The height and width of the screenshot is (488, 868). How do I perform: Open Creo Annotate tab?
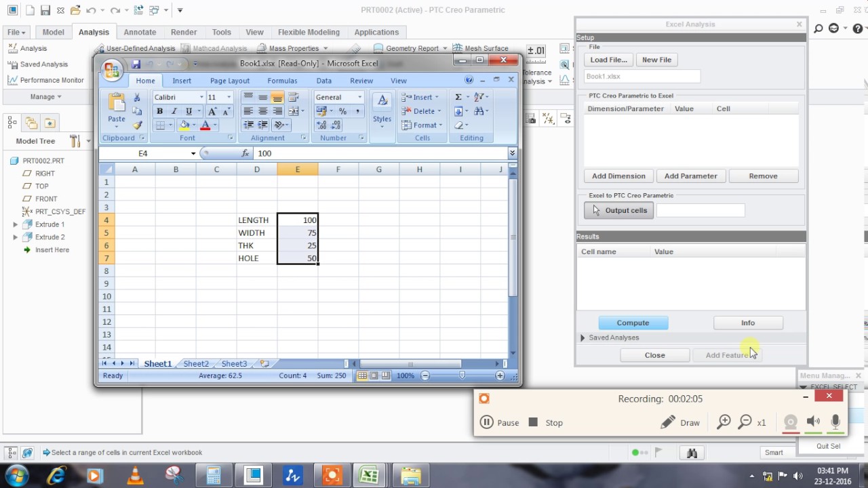(x=140, y=32)
